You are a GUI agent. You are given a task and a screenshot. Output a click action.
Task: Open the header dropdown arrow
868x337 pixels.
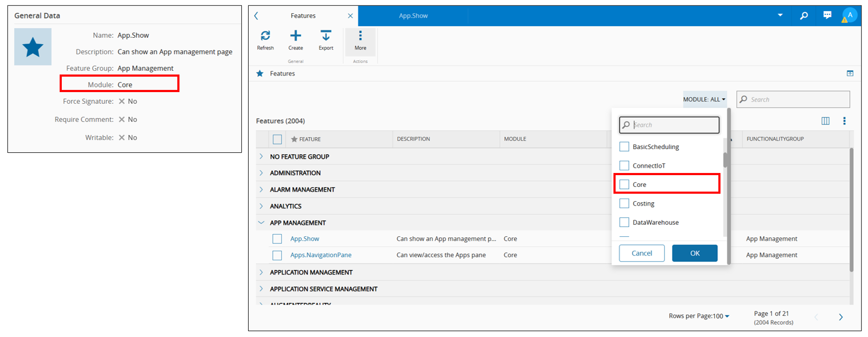click(780, 15)
